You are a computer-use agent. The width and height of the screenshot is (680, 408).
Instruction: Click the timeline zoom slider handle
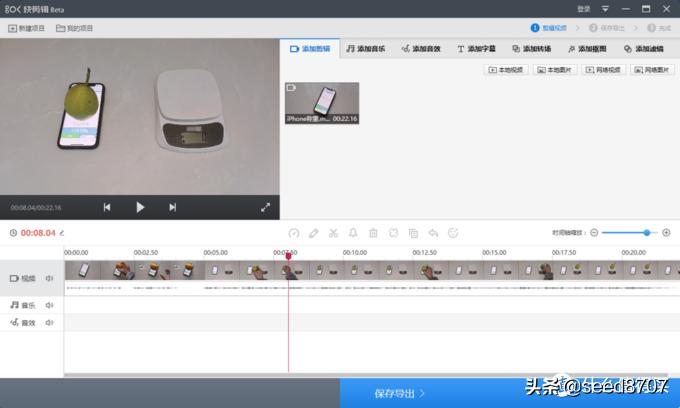[647, 233]
